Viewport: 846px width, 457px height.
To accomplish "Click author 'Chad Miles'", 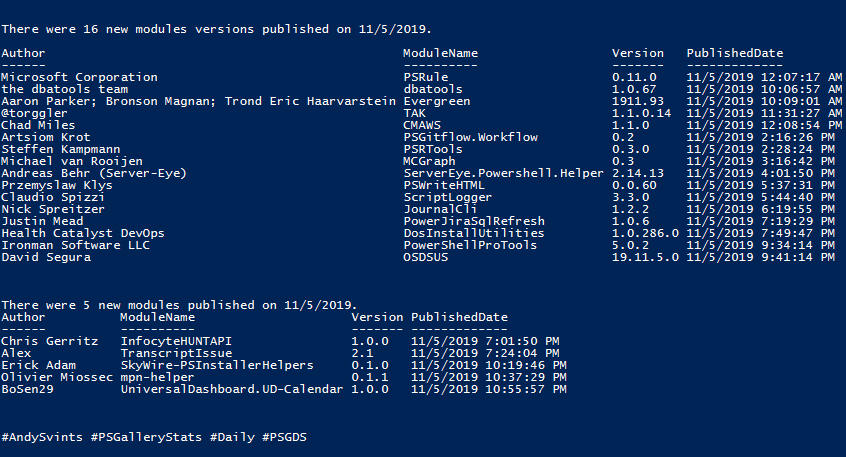I will click(x=38, y=125).
